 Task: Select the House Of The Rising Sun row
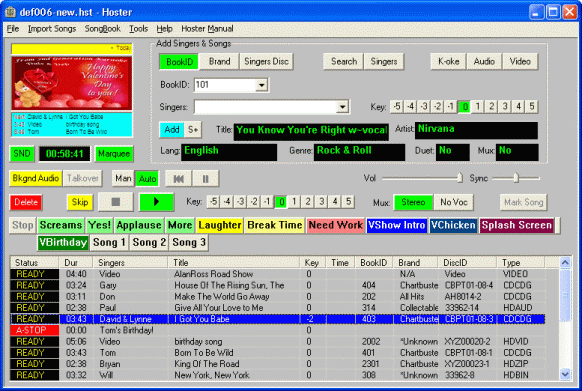(278, 285)
